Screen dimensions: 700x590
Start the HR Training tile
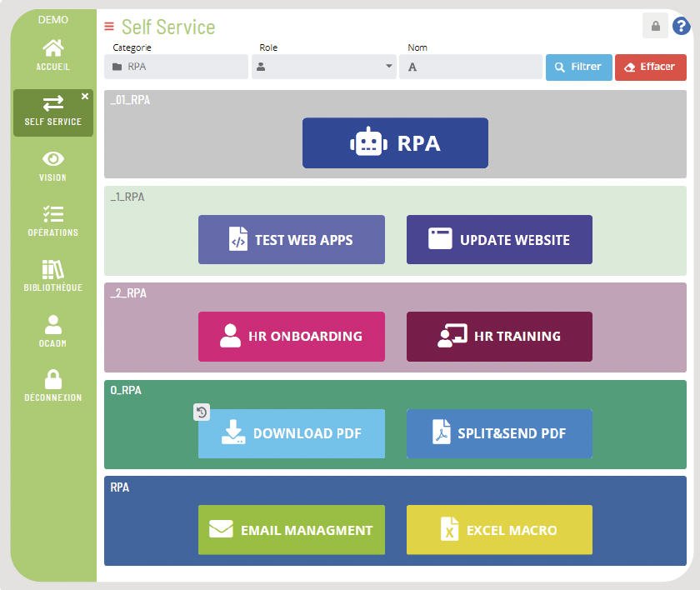pos(499,337)
